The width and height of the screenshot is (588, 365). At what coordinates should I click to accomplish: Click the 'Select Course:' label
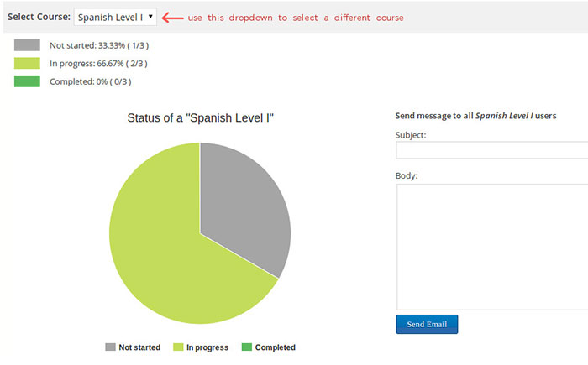pos(38,17)
